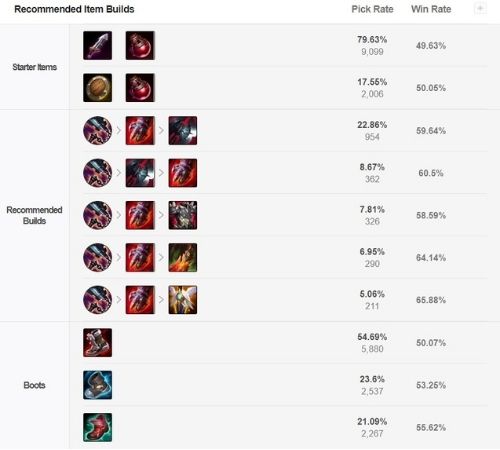500x450 pixels.
Task: Click the third item in the 22.86% build
Action: coord(183,130)
